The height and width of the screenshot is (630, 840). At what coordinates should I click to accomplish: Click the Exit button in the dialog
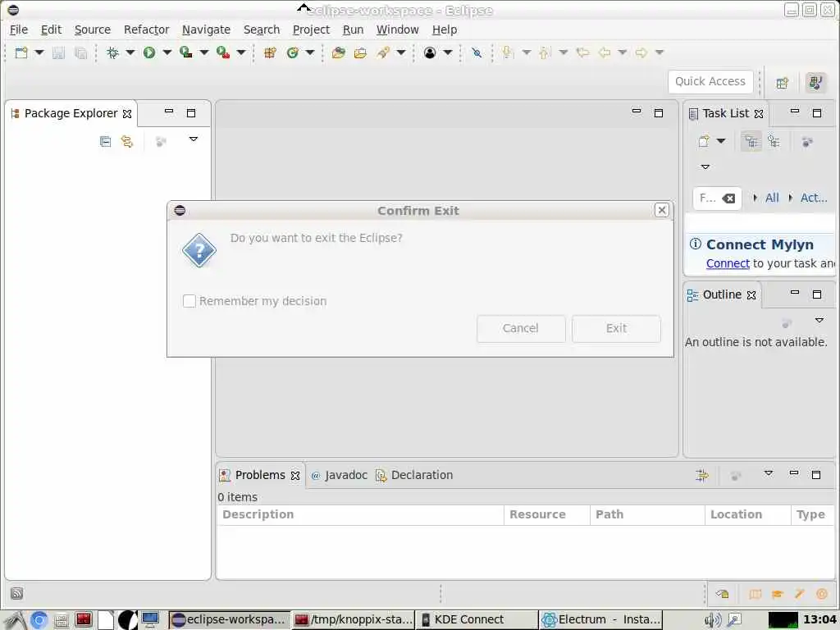[617, 328]
